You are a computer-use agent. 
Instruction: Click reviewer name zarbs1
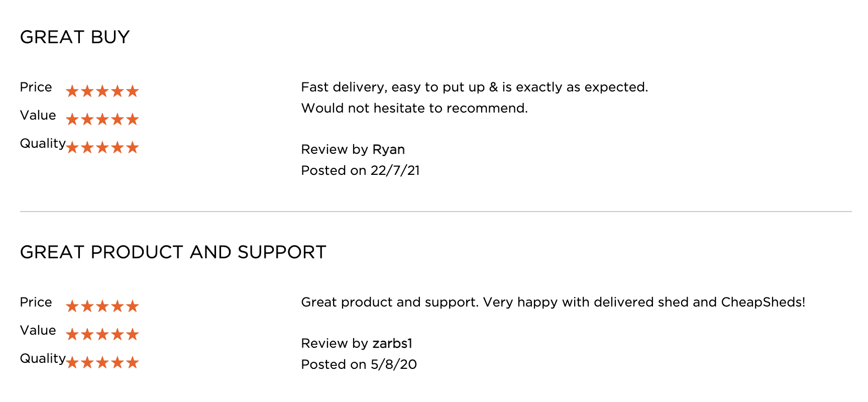click(x=392, y=344)
